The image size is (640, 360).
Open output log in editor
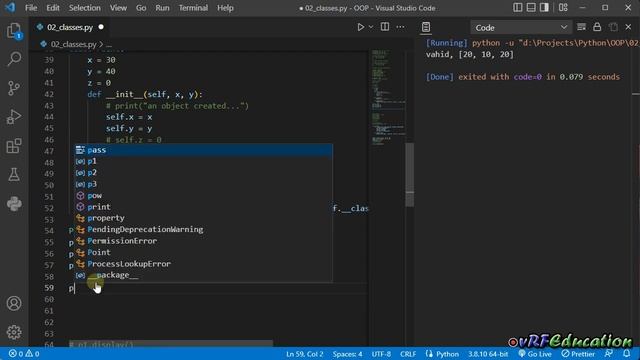(x=613, y=27)
